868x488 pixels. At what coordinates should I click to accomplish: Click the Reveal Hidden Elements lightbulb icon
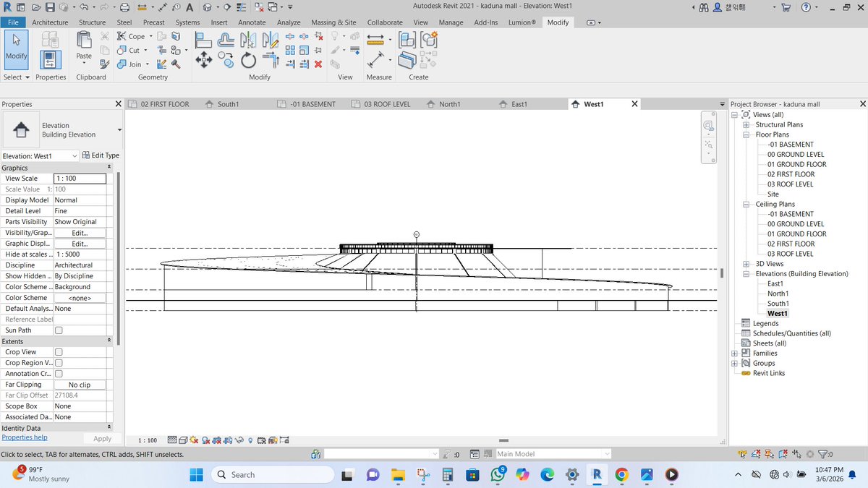[250, 440]
